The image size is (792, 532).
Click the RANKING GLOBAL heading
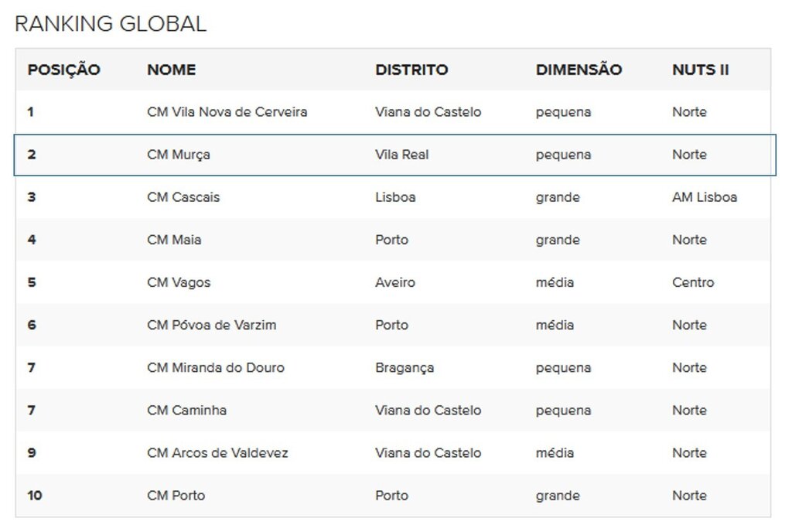(111, 24)
